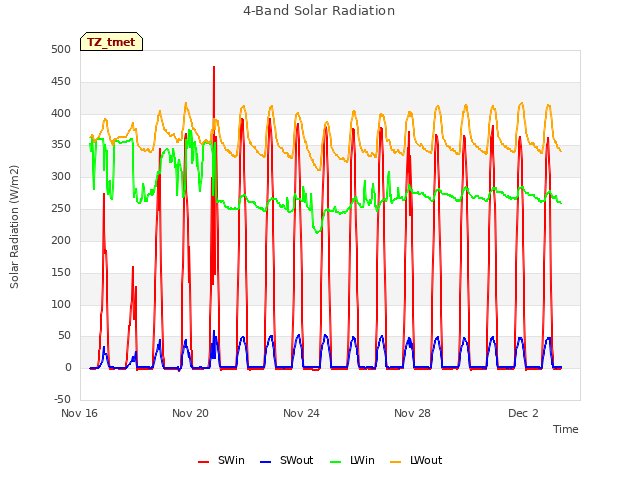Click the Nov 28 x-axis tick label

click(x=412, y=413)
